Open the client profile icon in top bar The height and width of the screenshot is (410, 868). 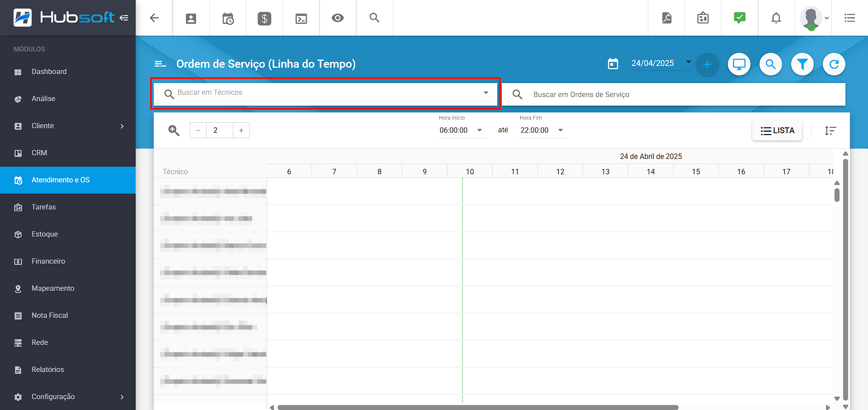pyautogui.click(x=191, y=19)
